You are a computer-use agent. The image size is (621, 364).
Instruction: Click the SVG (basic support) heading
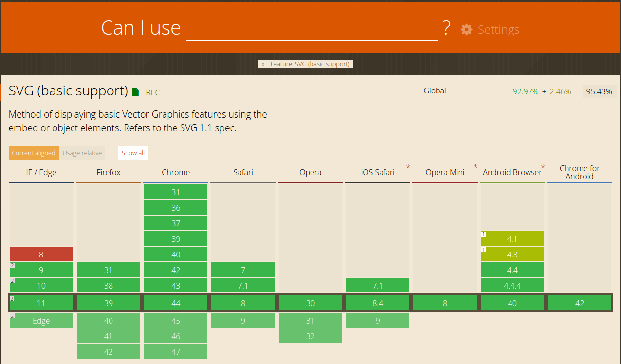[x=68, y=91]
